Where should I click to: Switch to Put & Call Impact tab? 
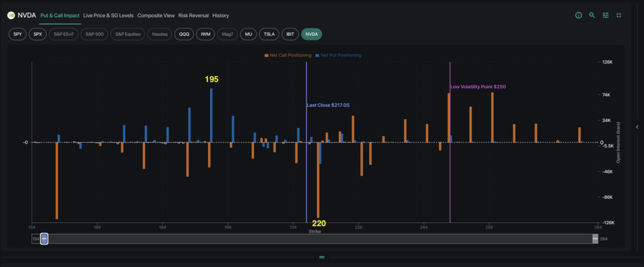point(60,16)
